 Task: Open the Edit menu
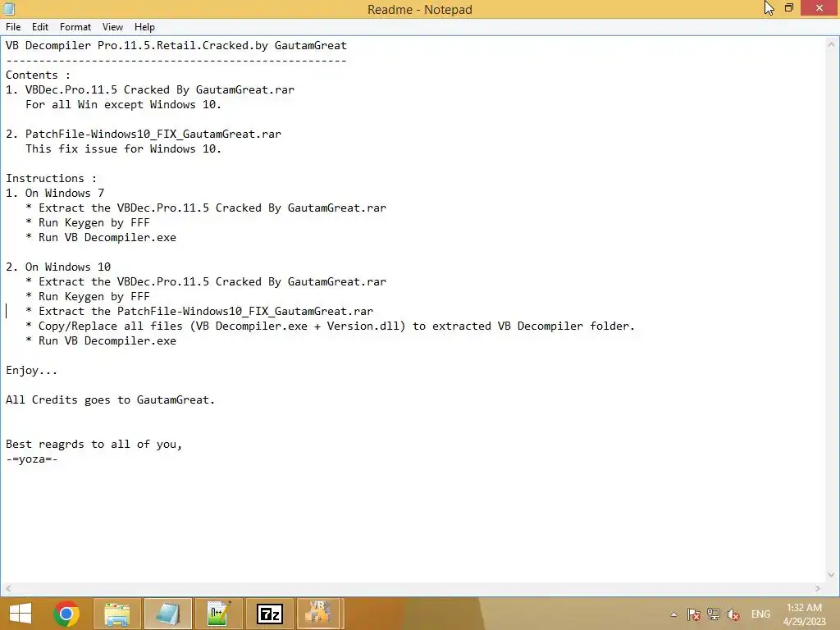[x=39, y=27]
